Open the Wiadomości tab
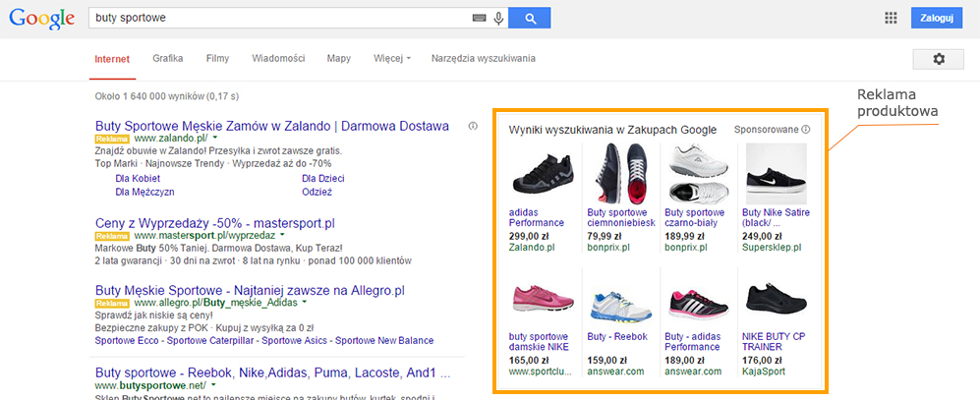 point(278,59)
